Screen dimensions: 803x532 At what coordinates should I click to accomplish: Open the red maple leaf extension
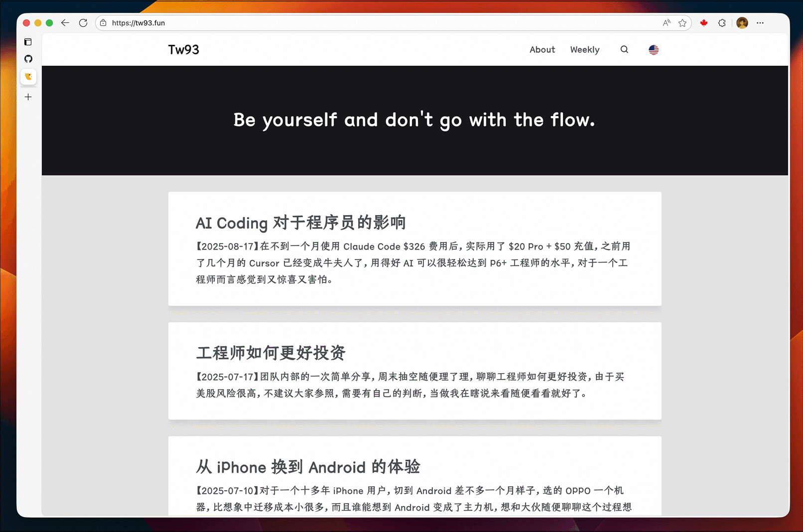point(704,23)
